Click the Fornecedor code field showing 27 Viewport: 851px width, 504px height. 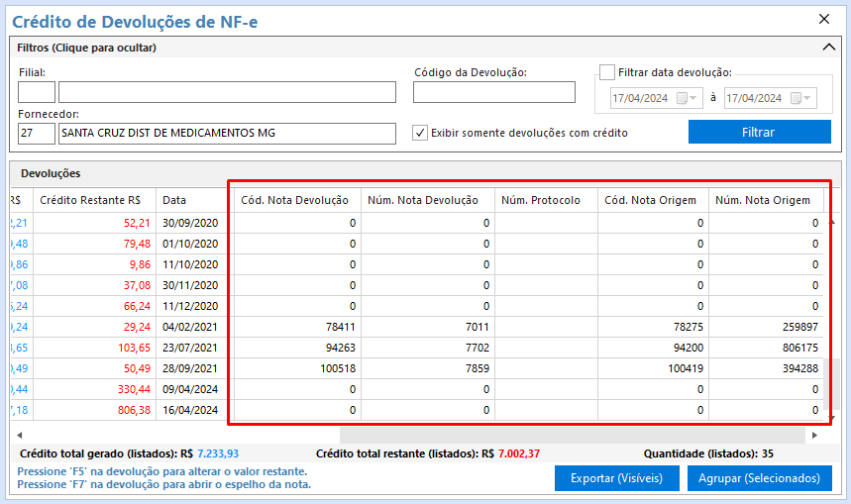point(37,133)
